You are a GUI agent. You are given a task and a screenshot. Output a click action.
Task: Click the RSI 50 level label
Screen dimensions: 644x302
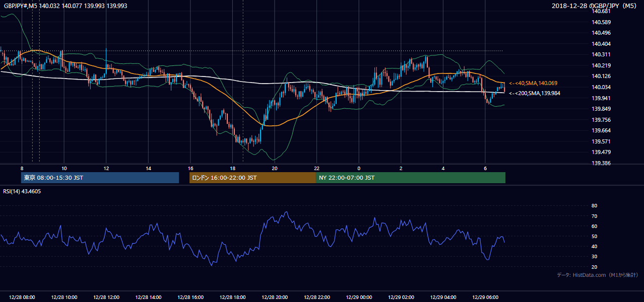(594, 236)
